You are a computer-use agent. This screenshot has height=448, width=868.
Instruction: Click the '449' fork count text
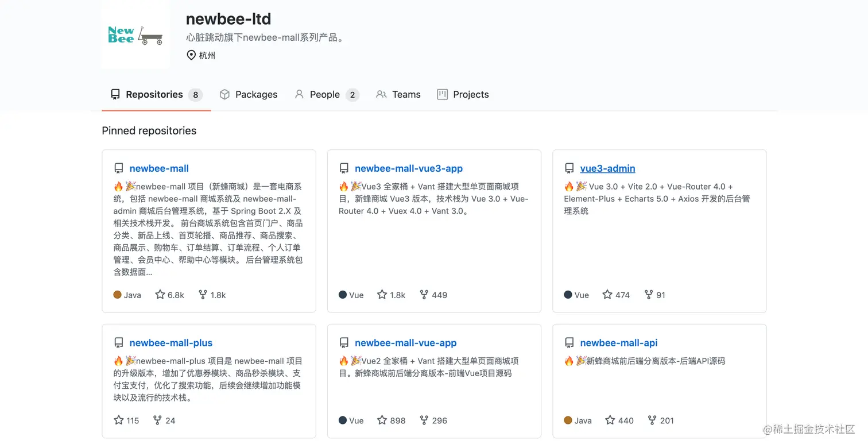[x=440, y=295]
